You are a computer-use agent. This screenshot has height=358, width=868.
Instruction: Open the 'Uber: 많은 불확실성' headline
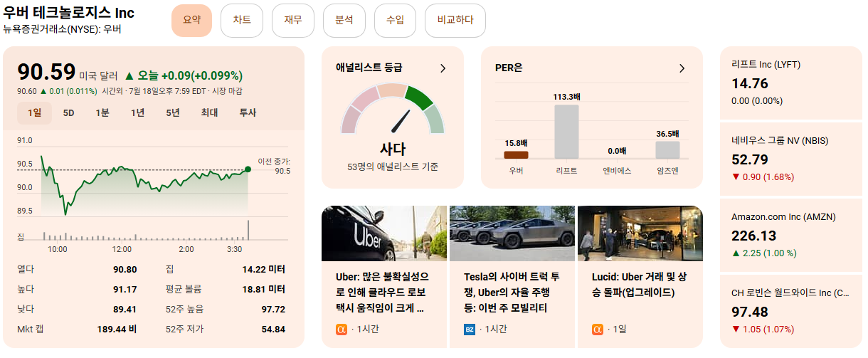383,292
